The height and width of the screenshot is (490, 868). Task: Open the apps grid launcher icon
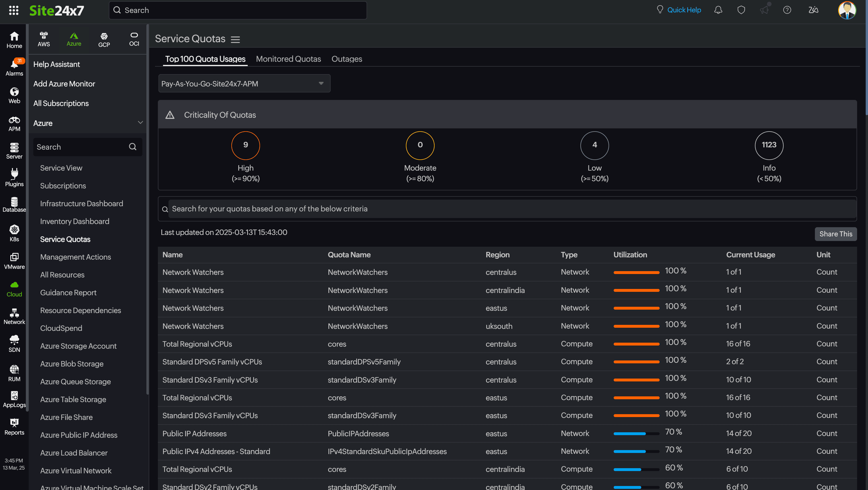click(13, 10)
